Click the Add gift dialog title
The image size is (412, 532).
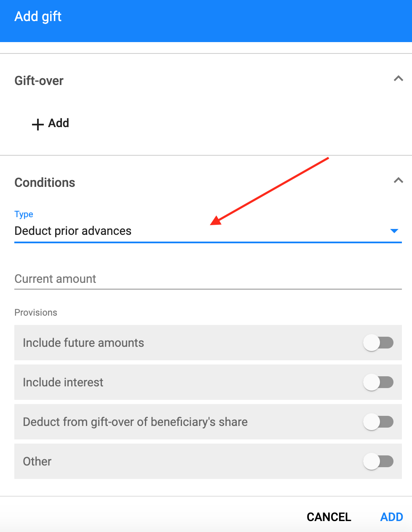tap(38, 16)
